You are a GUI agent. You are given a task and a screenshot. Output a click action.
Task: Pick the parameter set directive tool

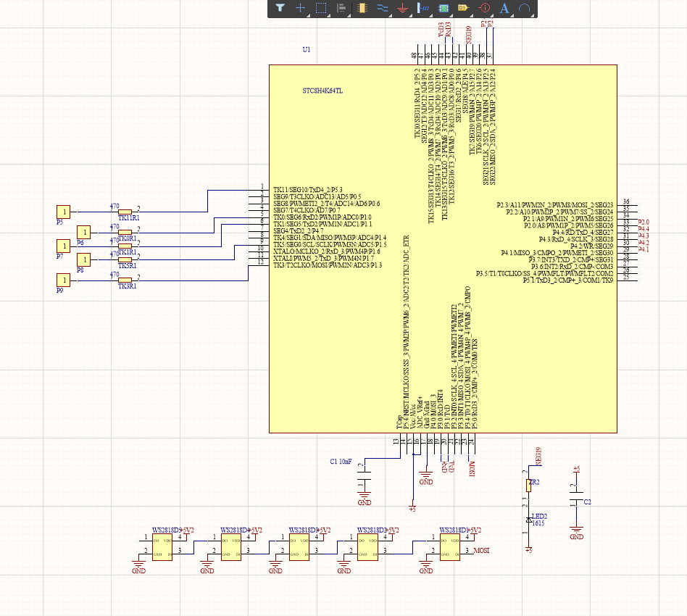(484, 8)
